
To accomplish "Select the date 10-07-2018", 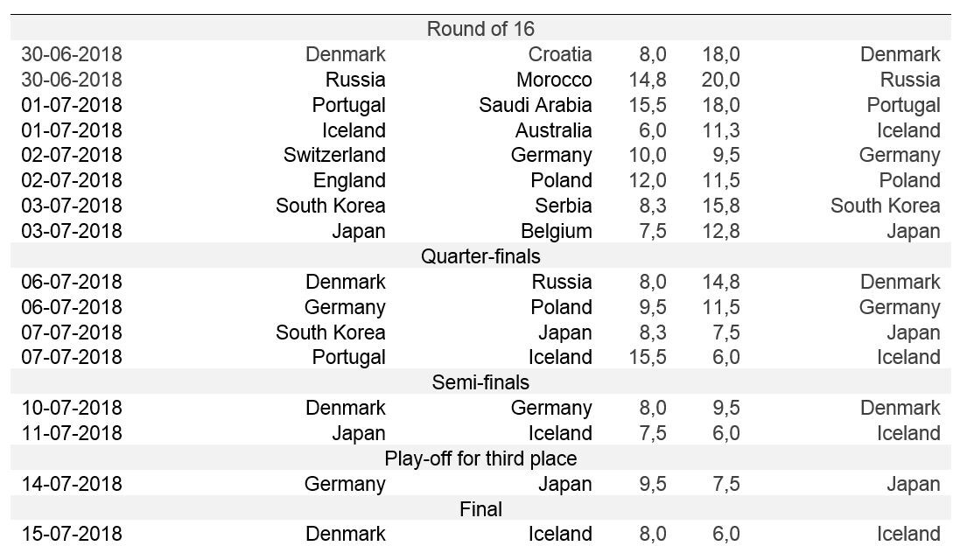I will tap(72, 408).
